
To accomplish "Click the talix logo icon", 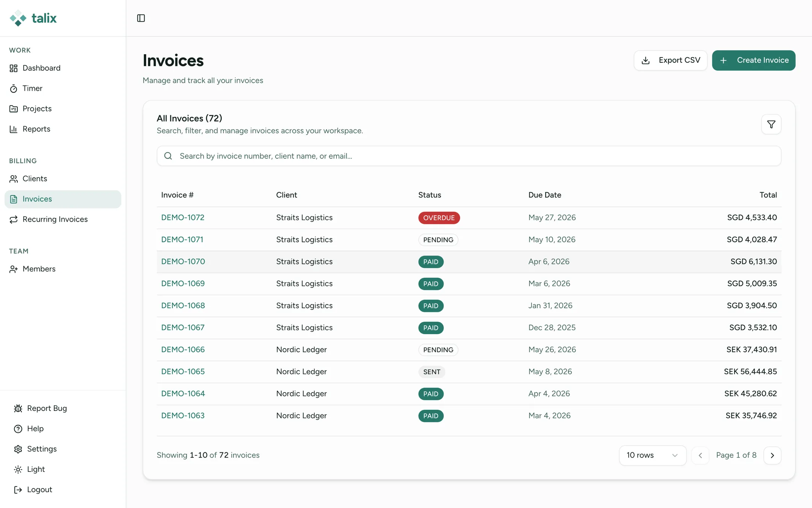I will [18, 18].
